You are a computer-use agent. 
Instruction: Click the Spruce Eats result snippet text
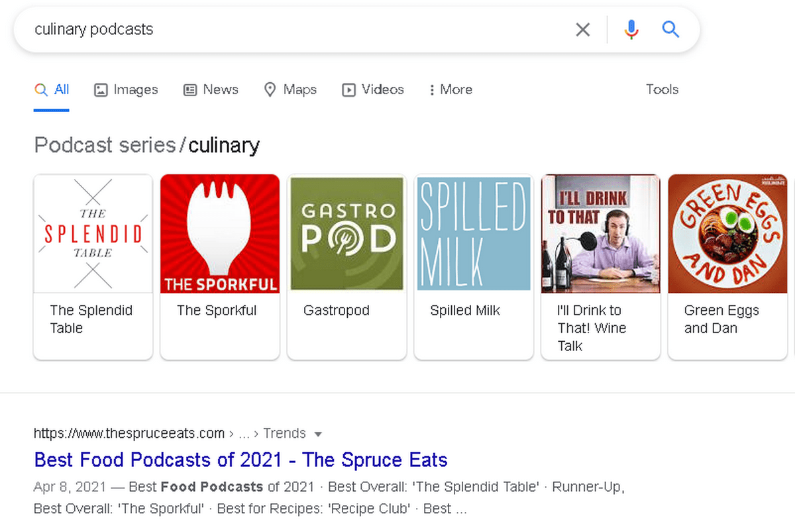329,498
